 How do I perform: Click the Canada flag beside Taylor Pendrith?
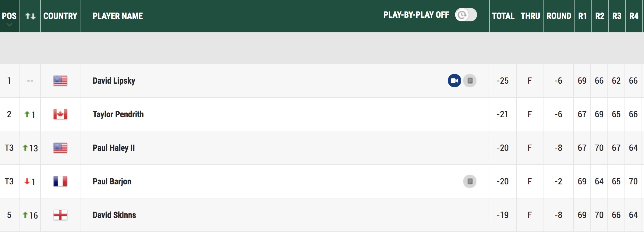coord(60,114)
